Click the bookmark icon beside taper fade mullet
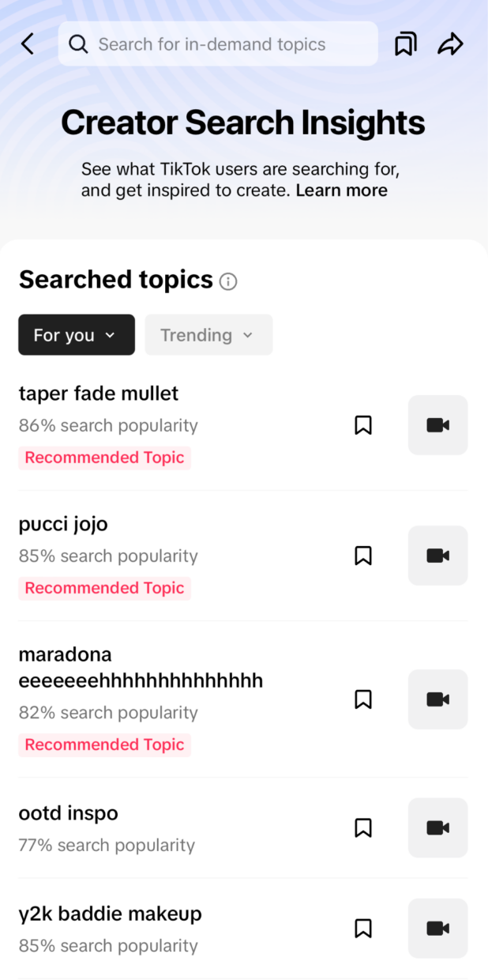 363,425
